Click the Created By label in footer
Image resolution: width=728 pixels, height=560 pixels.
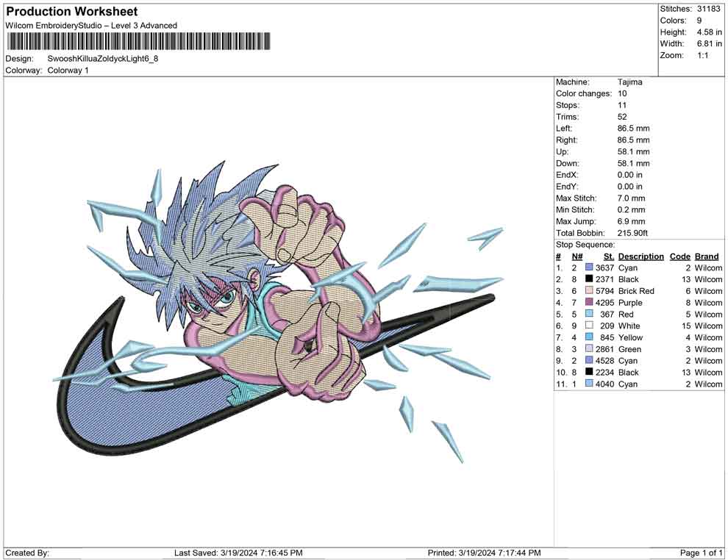tap(27, 553)
